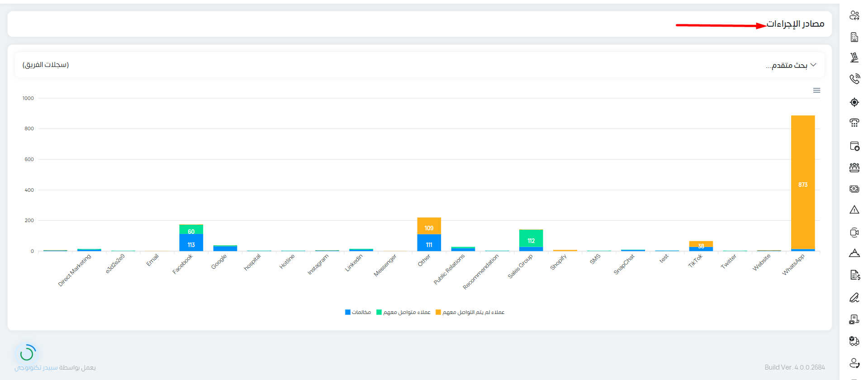Click the SnapChat axis label

click(x=624, y=264)
